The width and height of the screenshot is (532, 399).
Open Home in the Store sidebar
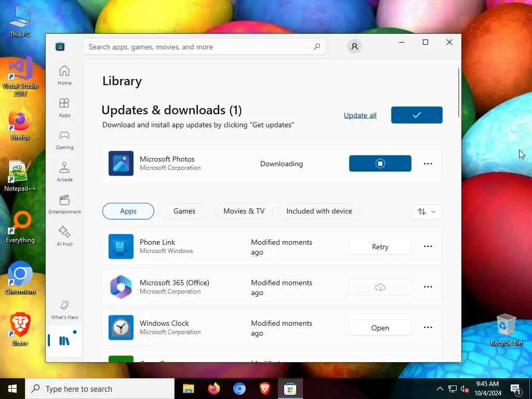64,75
